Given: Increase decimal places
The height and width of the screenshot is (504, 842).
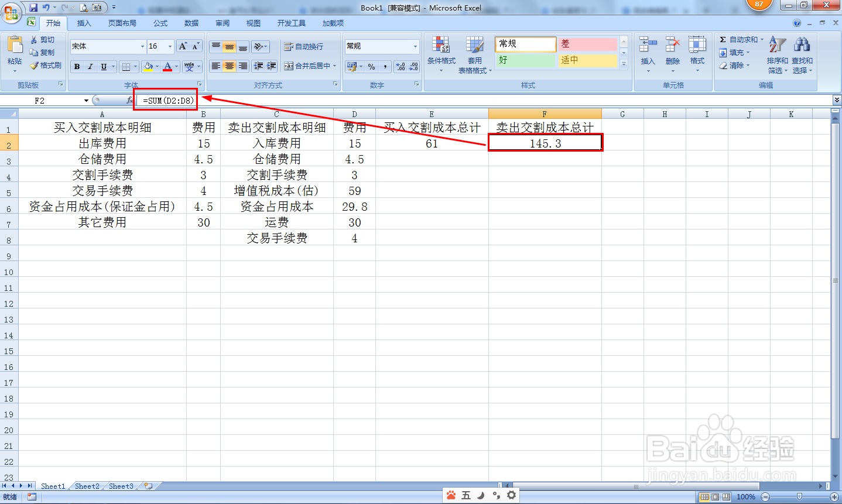Looking at the screenshot, I should coord(401,67).
